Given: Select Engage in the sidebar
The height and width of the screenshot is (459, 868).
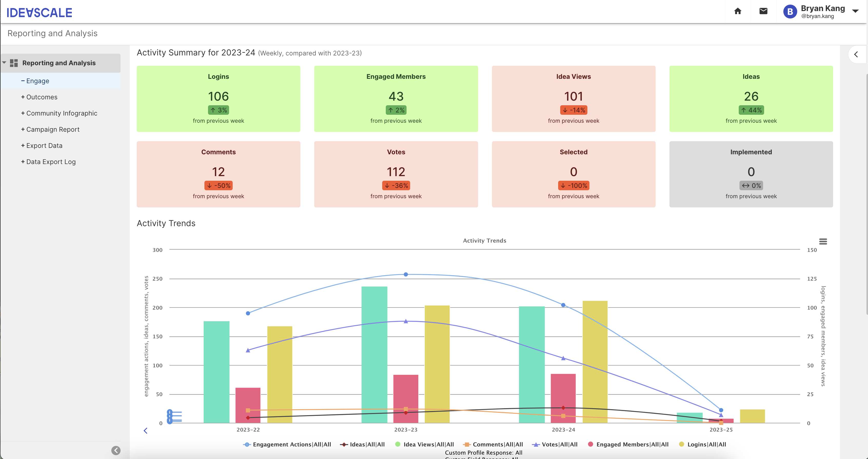Looking at the screenshot, I should click(x=37, y=81).
